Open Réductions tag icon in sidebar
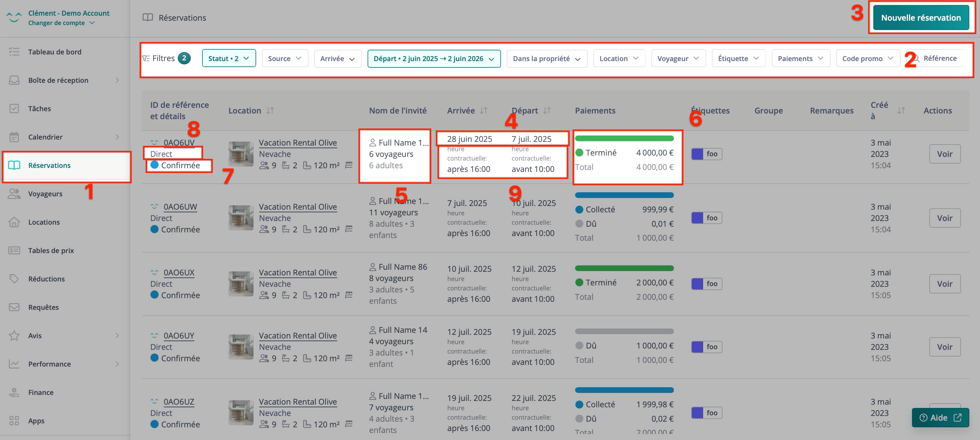 [14, 279]
